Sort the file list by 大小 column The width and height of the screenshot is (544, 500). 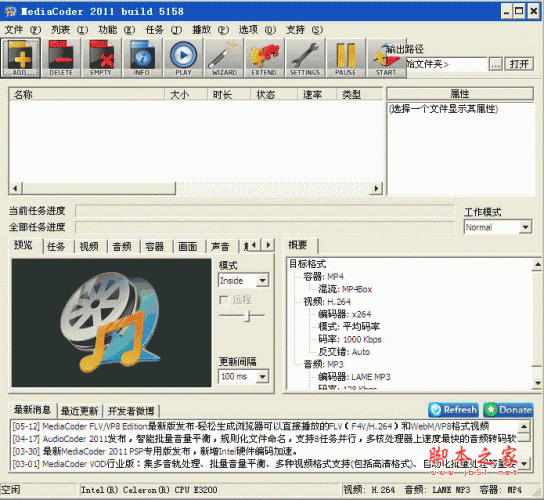[x=186, y=94]
